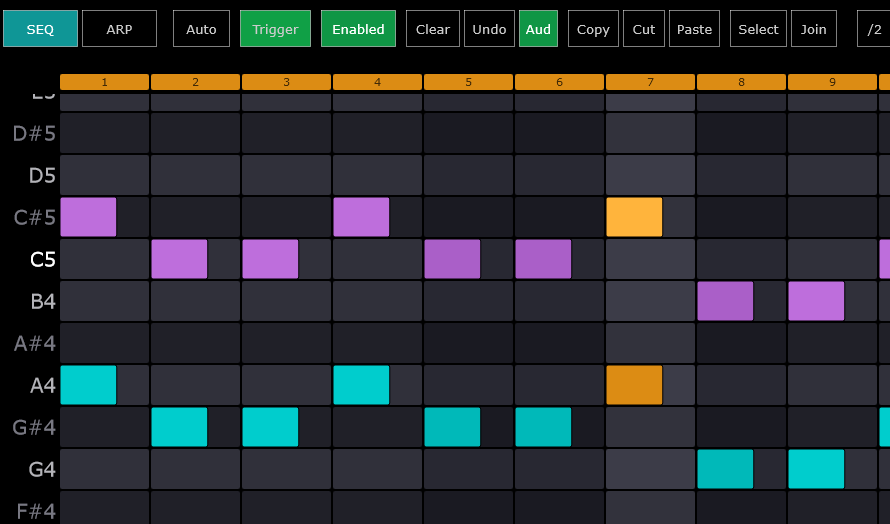The width and height of the screenshot is (890, 524).
Task: Click the G4 piano key label
Action: (x=42, y=469)
